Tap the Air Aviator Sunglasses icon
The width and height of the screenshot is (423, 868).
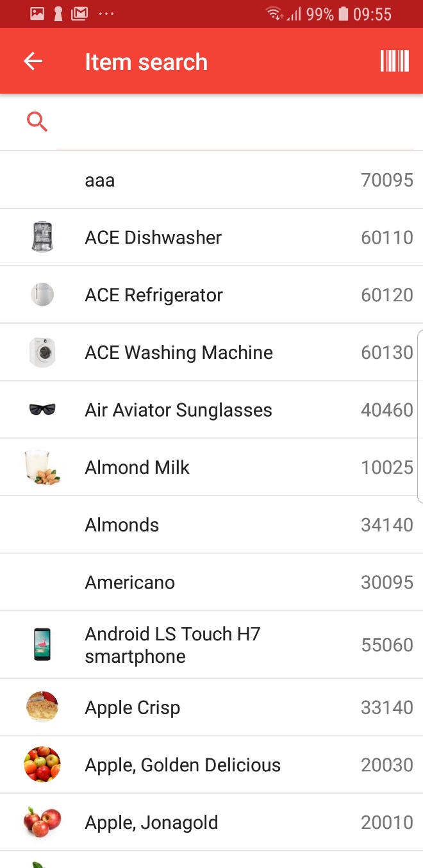pos(42,410)
